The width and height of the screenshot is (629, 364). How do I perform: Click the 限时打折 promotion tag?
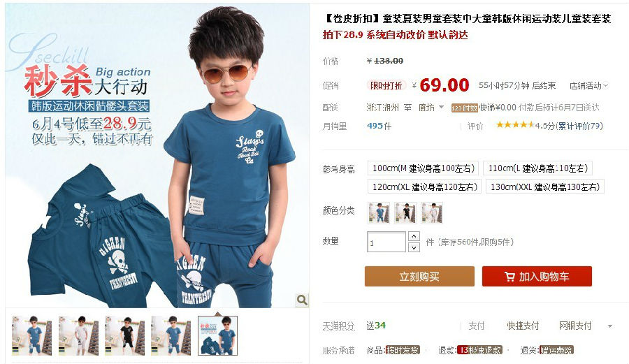(386, 85)
